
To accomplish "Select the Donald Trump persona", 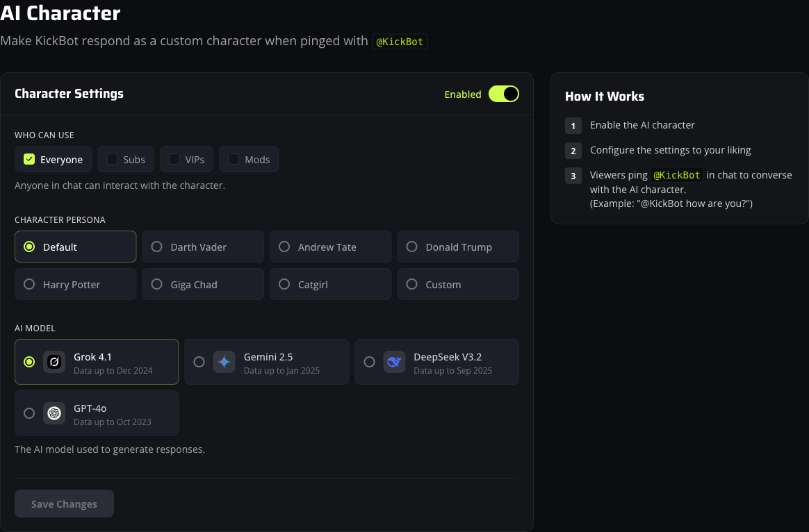I will click(x=457, y=247).
